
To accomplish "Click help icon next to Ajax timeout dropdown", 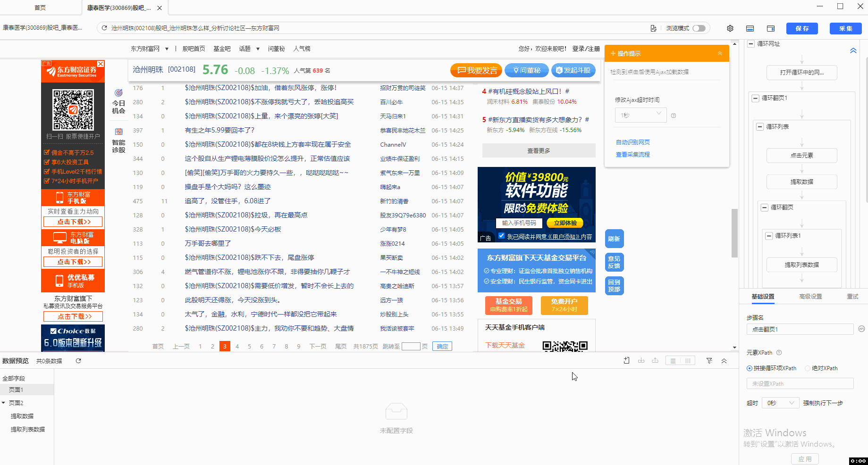I will pyautogui.click(x=674, y=116).
